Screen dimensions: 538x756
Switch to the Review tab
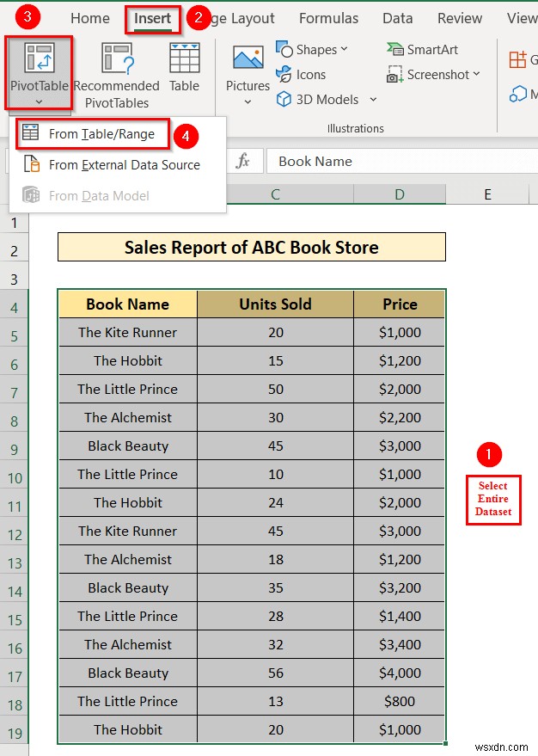(460, 18)
